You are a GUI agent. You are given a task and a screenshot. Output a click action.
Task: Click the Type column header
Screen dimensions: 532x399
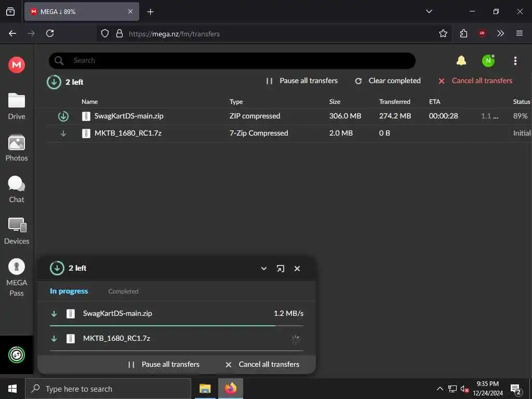click(236, 101)
